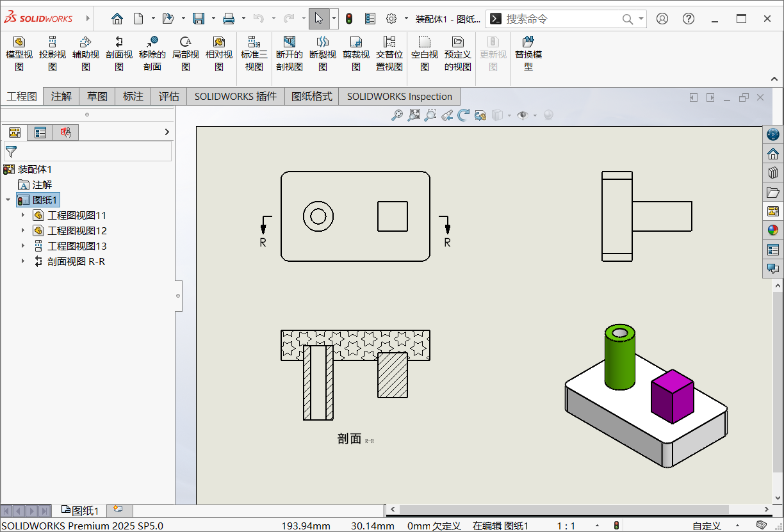Select the 模型视图 (Model View) tool
This screenshot has width=784, height=532.
[x=19, y=54]
